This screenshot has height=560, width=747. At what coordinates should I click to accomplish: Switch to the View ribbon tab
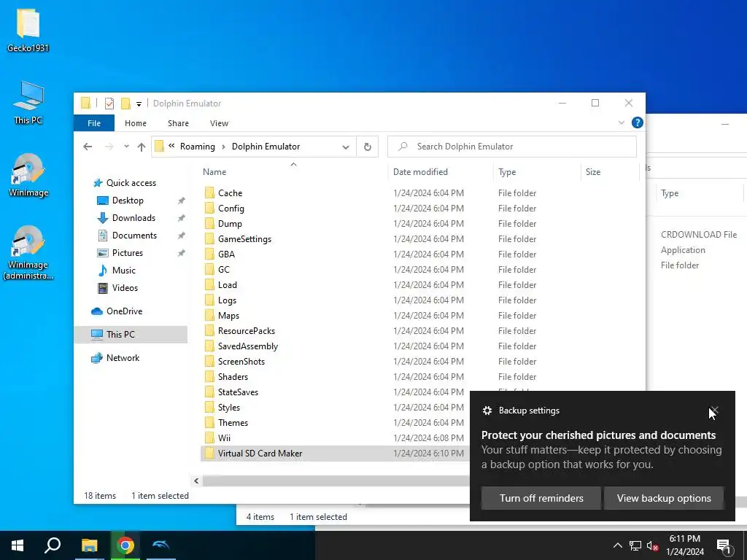click(219, 123)
